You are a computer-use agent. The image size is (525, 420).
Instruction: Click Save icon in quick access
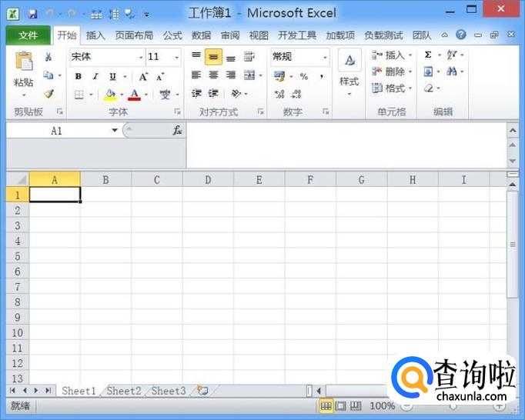point(32,14)
